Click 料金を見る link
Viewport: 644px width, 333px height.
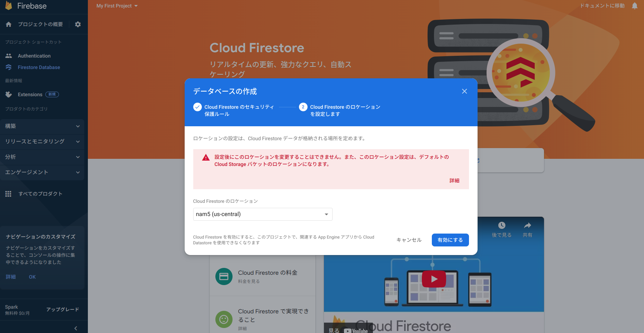[x=249, y=281]
